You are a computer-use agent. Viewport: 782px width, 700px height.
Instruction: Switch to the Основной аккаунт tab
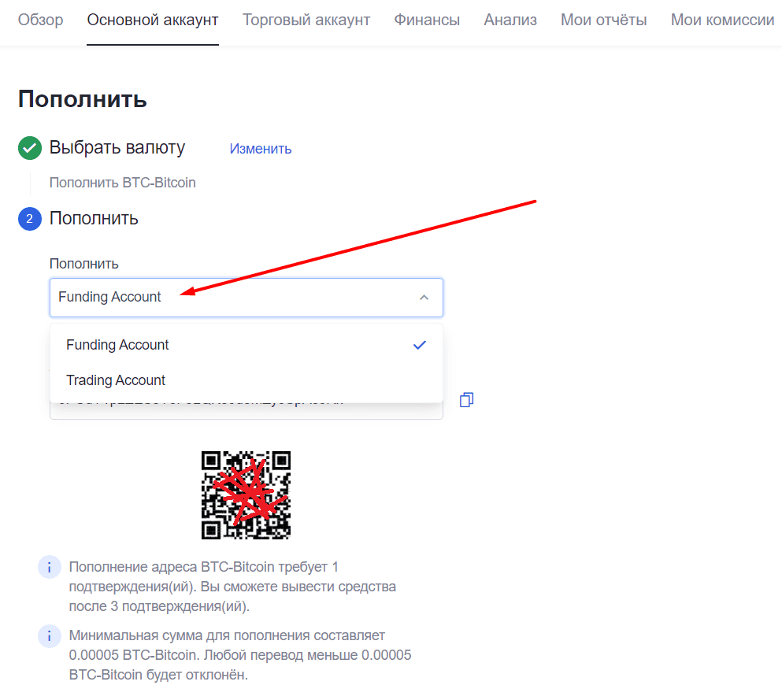153,20
